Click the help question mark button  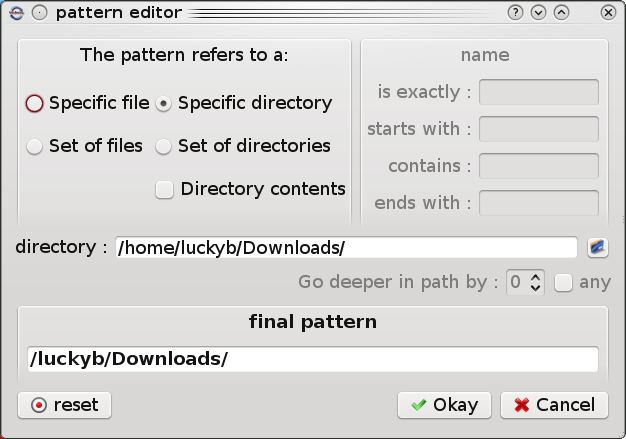pos(516,13)
